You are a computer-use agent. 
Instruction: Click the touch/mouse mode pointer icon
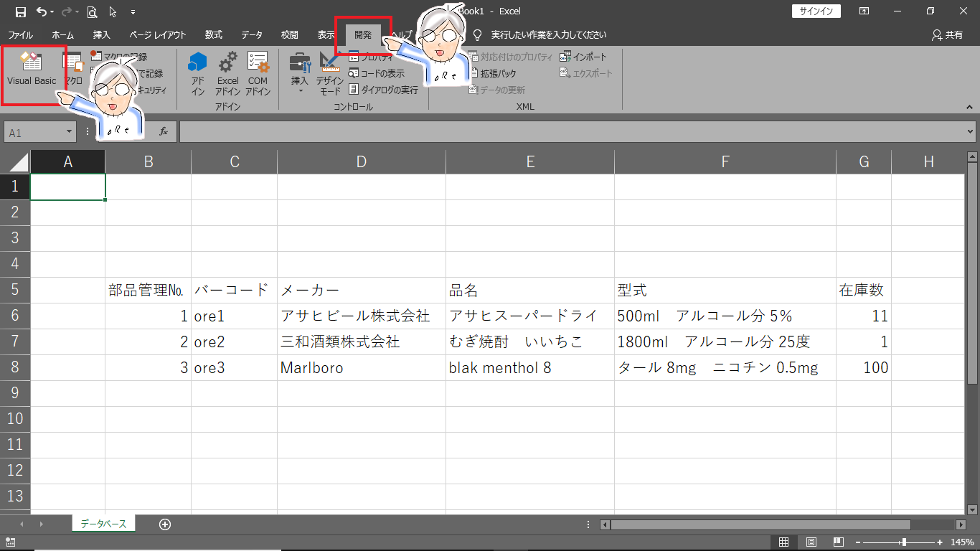pyautogui.click(x=113, y=11)
